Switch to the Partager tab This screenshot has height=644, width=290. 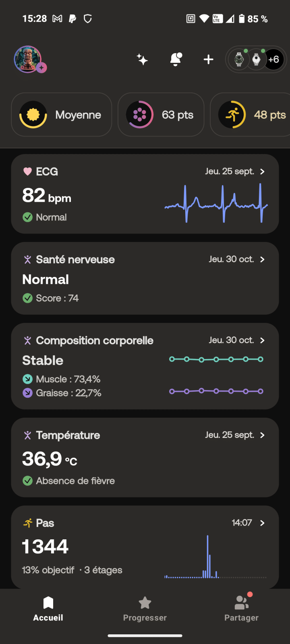tap(241, 609)
